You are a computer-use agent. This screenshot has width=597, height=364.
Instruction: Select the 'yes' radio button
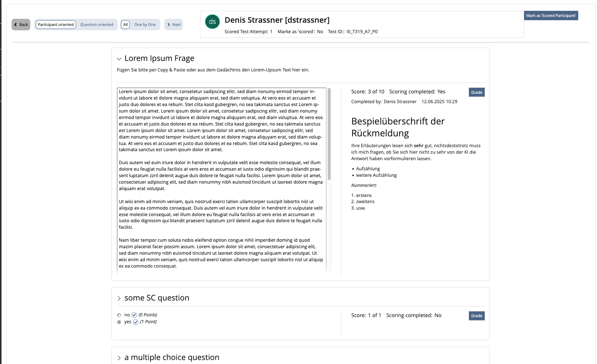click(119, 322)
